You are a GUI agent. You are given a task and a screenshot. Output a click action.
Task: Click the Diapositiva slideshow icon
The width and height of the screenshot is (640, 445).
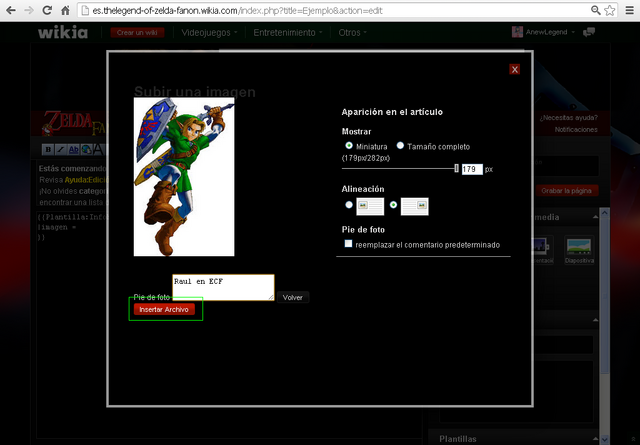point(579,249)
